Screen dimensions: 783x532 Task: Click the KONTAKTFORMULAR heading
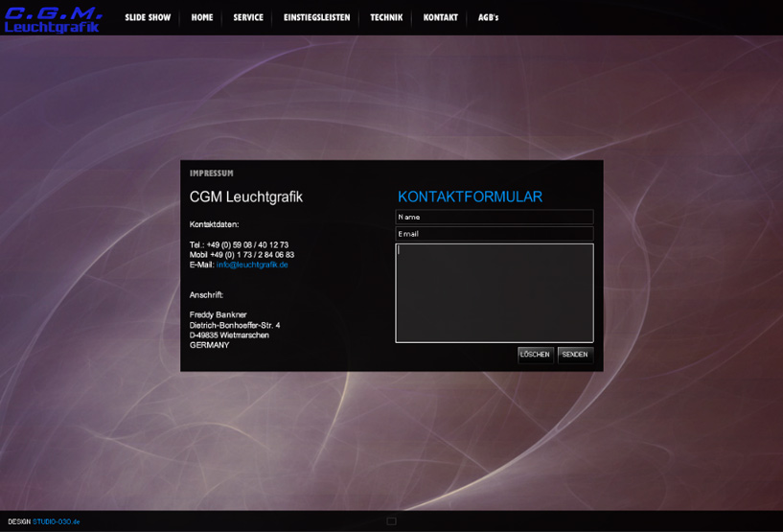[470, 197]
